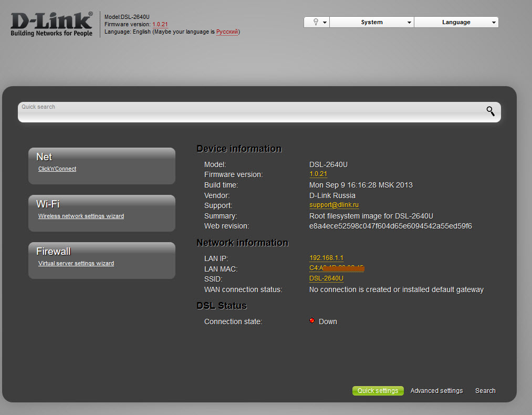Click the support@dlink.ru email link

[x=334, y=205]
